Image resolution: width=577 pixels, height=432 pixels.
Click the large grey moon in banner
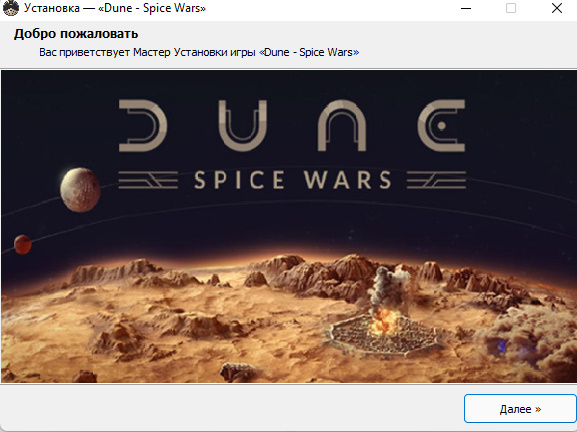point(80,190)
